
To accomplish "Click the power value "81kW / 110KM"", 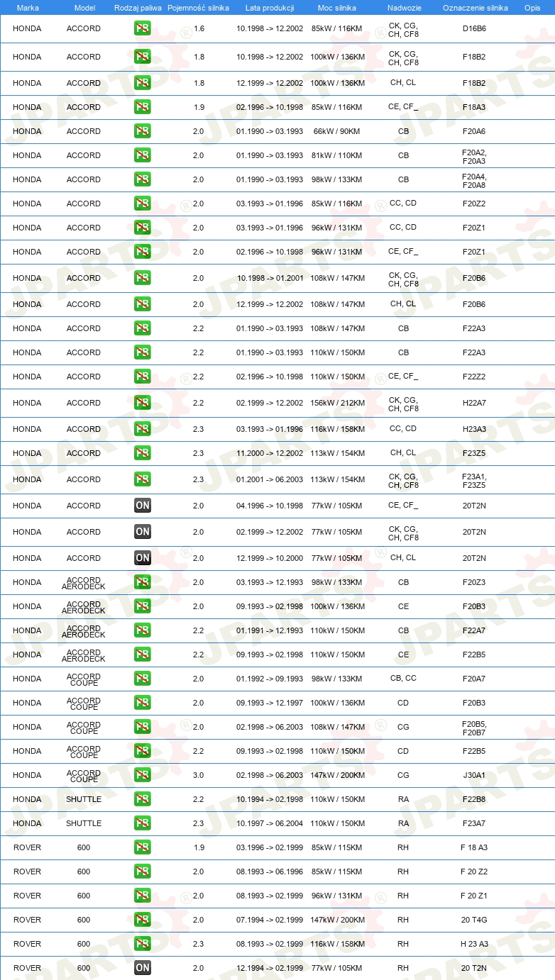I will click(337, 155).
